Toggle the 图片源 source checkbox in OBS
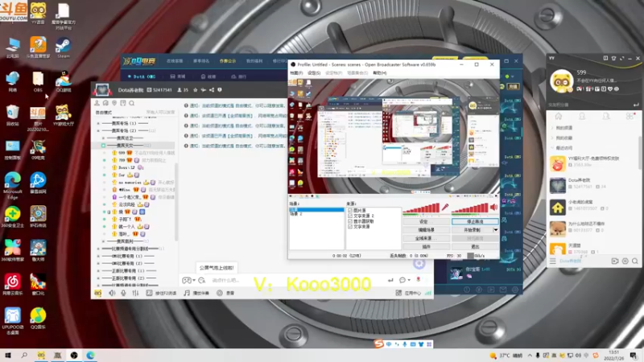This screenshot has width=644, height=362. tap(350, 211)
